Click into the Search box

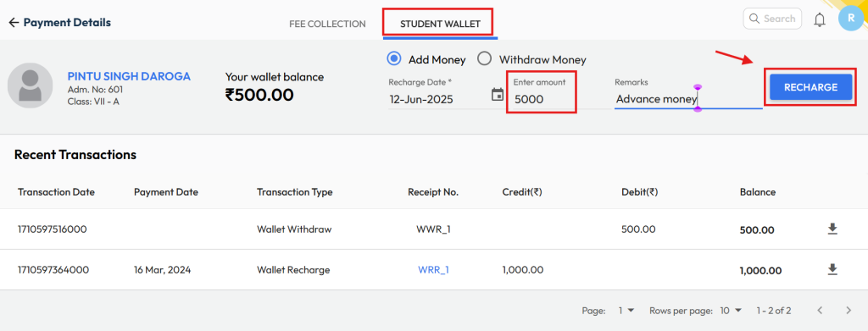(772, 19)
